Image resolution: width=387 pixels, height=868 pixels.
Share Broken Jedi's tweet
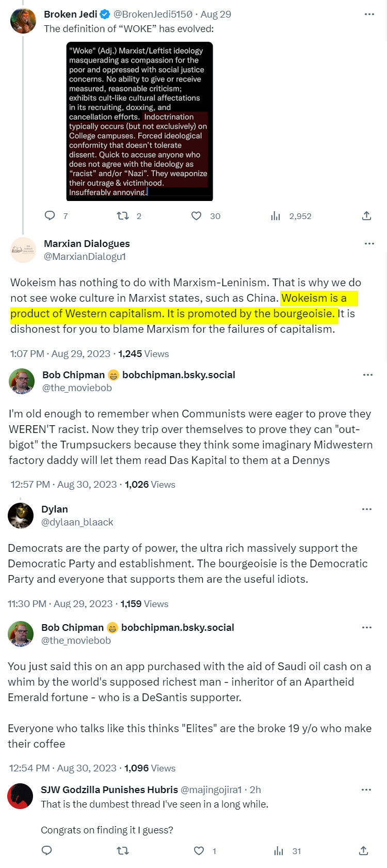366,216
